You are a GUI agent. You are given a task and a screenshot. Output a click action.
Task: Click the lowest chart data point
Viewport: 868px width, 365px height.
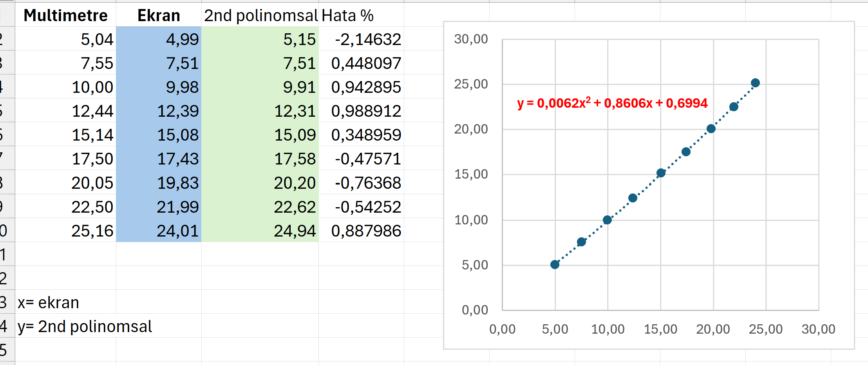(x=555, y=264)
